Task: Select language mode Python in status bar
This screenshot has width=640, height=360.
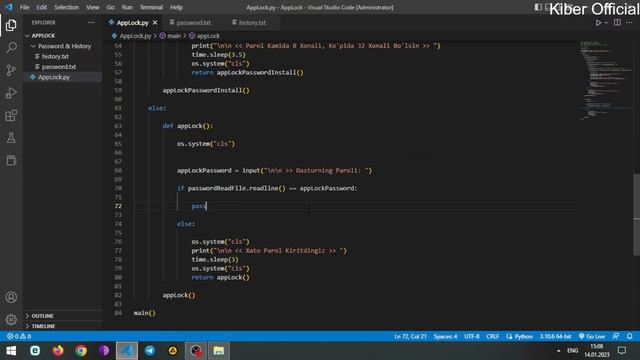Action: (520, 336)
